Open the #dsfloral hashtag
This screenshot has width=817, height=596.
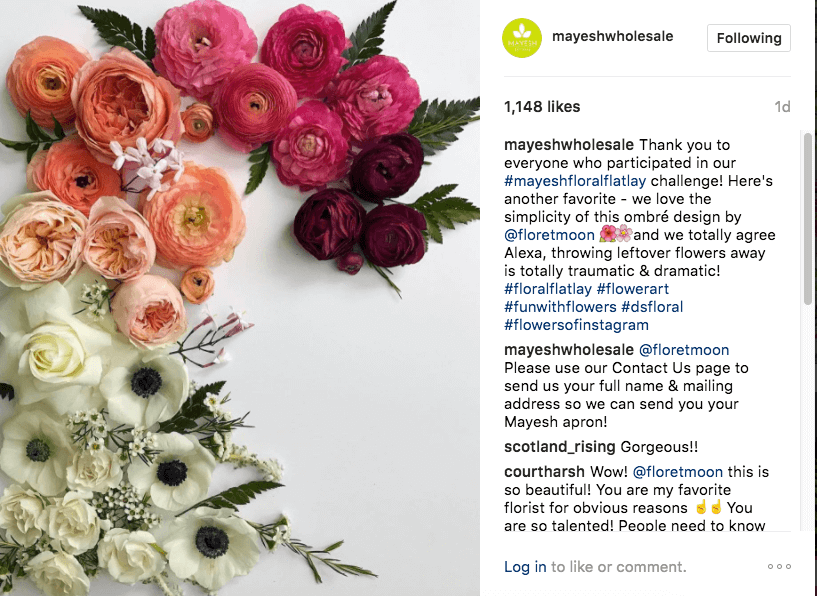[652, 307]
